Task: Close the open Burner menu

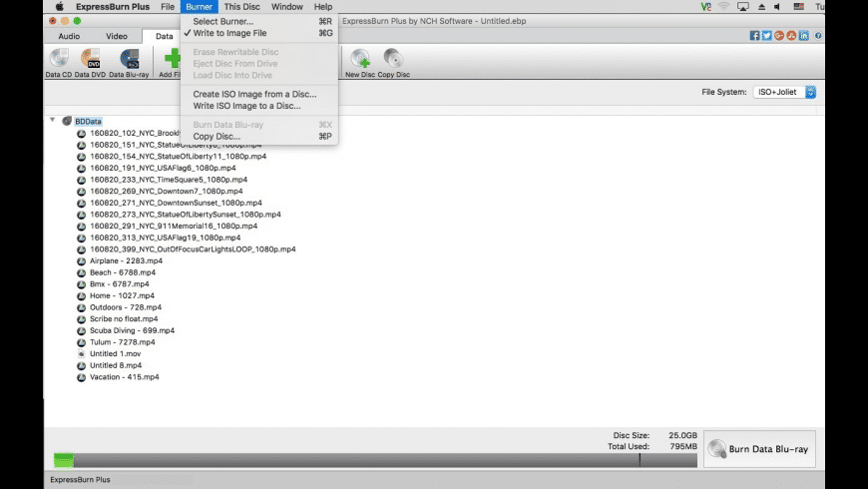Action: click(x=199, y=7)
